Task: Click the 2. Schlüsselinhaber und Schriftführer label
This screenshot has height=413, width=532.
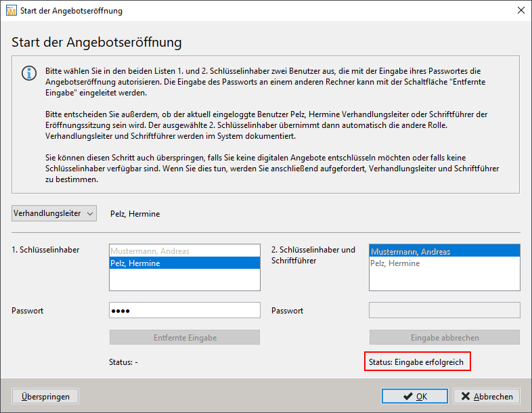Action: 313,255
